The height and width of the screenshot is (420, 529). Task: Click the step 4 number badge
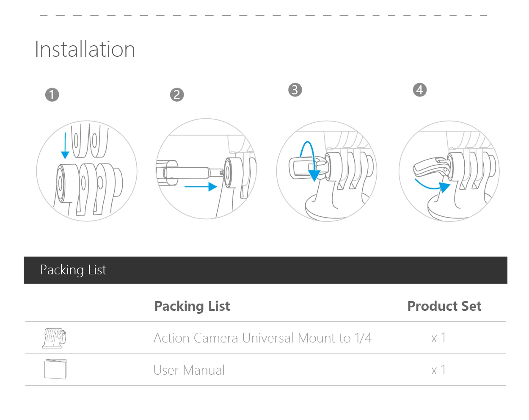pyautogui.click(x=420, y=90)
